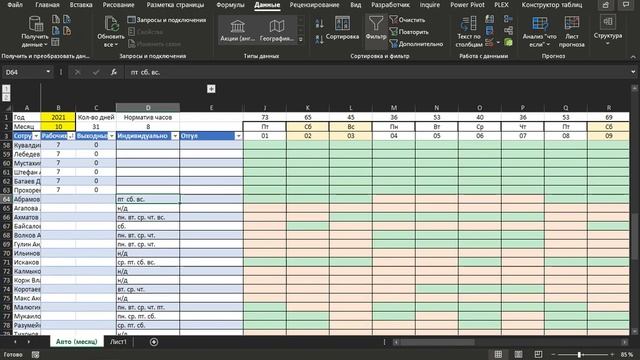Click the zoom in plus button
640x360 pixels.
click(x=611, y=355)
